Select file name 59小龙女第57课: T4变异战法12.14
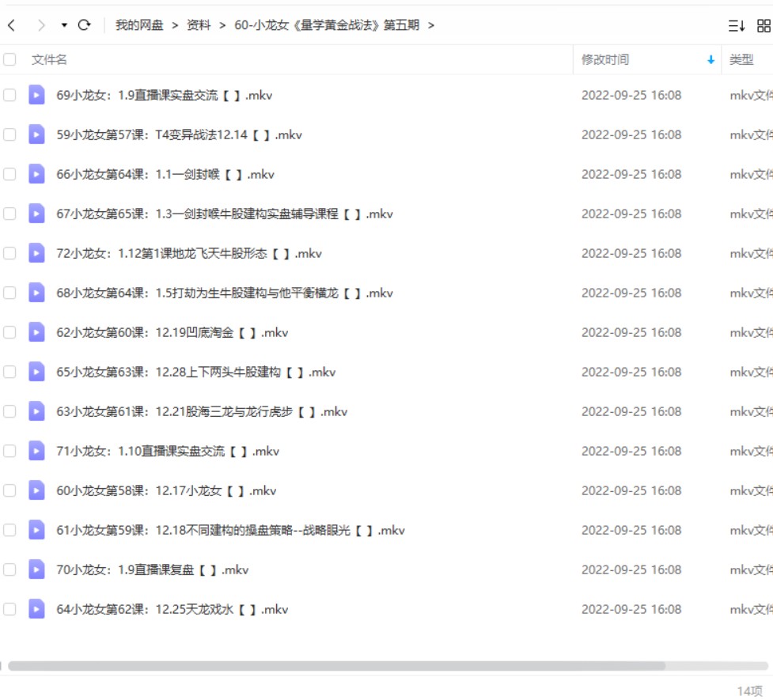Viewport: 773px width, 700px height. (179, 134)
